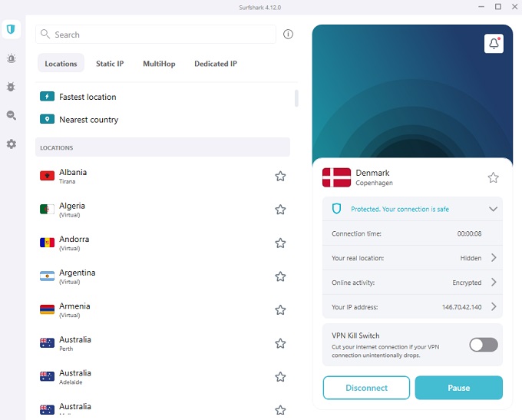Viewport: 522px width, 420px height.
Task: Maximize the Surfshark window
Action: (x=498, y=7)
